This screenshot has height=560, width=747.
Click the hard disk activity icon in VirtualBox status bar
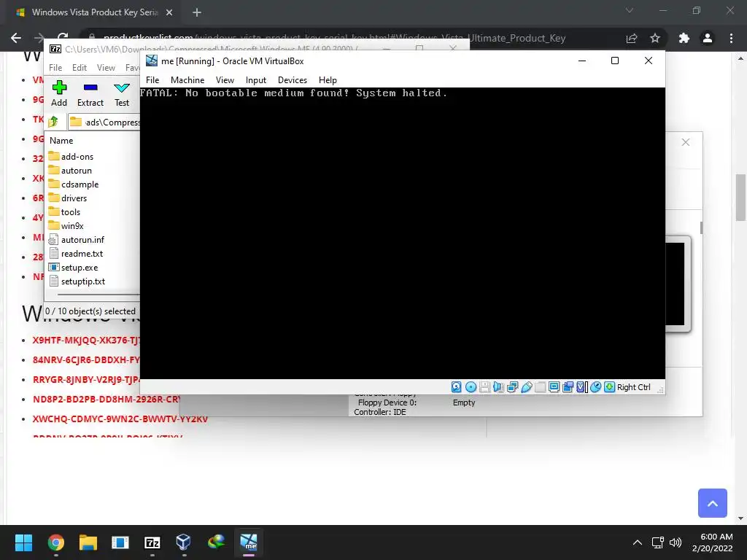click(457, 387)
